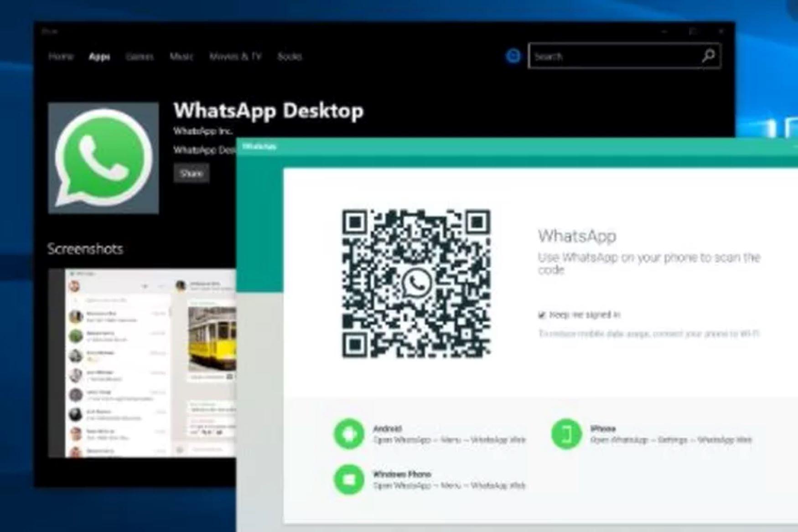798x532 pixels.
Task: Go to the Home tab
Action: click(x=62, y=57)
